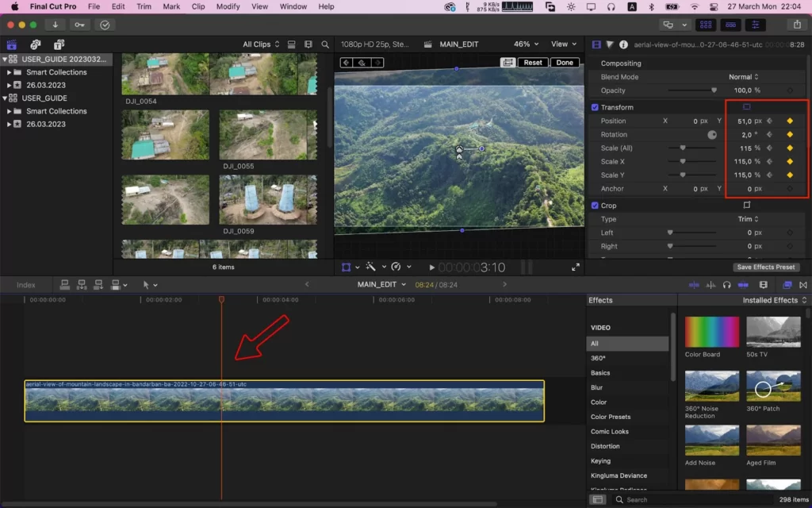Adjust the Scale (All) slider
Image resolution: width=812 pixels, height=508 pixels.
point(692,148)
